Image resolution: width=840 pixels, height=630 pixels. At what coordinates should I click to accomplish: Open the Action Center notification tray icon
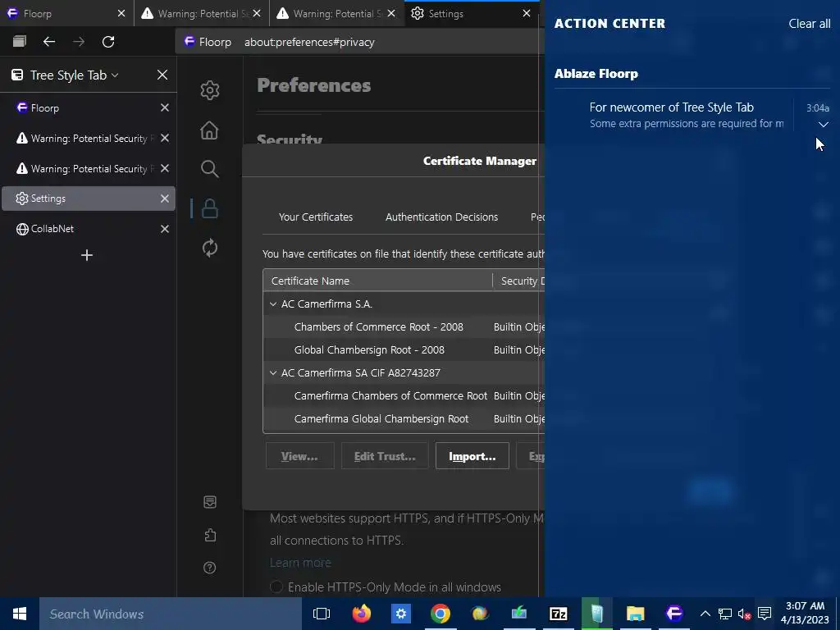(765, 614)
